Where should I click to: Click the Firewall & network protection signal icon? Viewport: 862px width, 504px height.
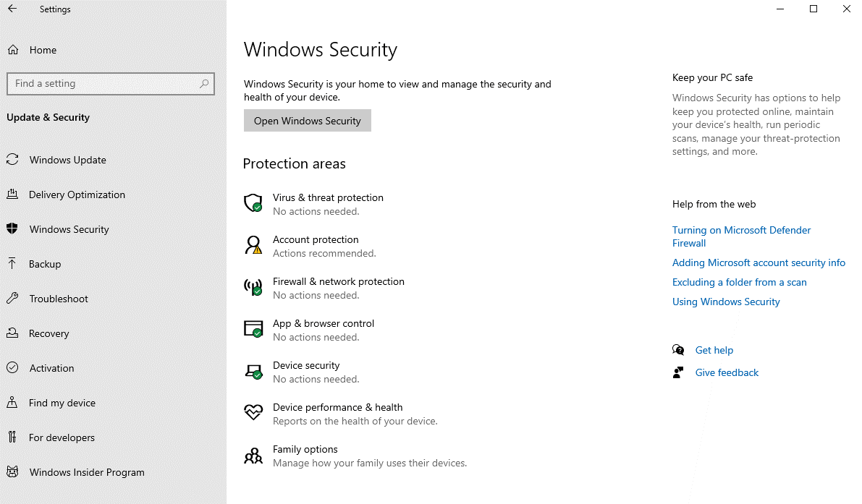[253, 287]
